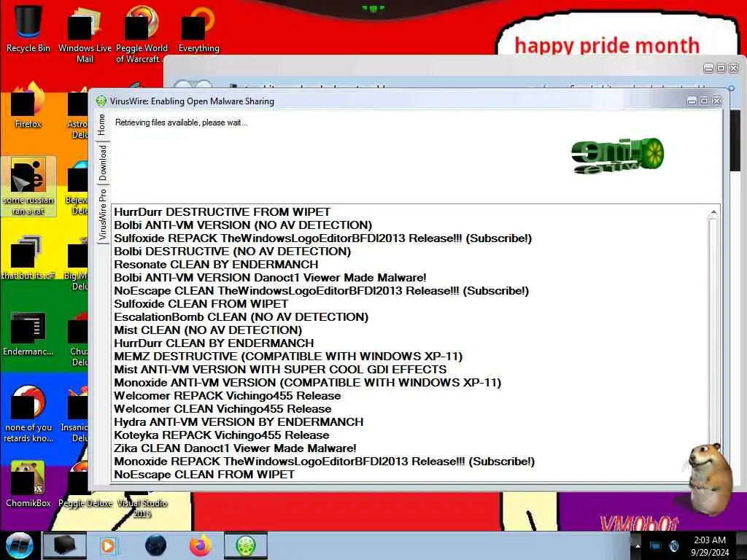Open Windows Live Mail desktop icon
The height and width of the screenshot is (560, 747).
pos(85,34)
